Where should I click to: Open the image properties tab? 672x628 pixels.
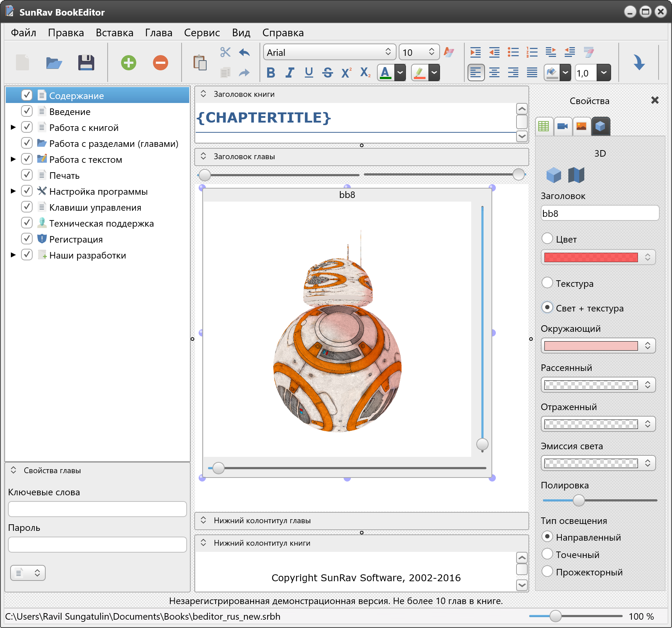(581, 126)
